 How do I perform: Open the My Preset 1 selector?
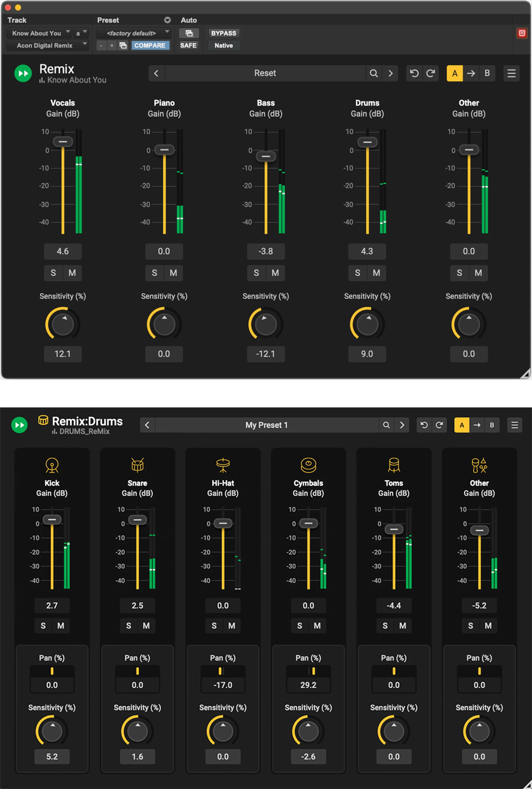click(267, 425)
